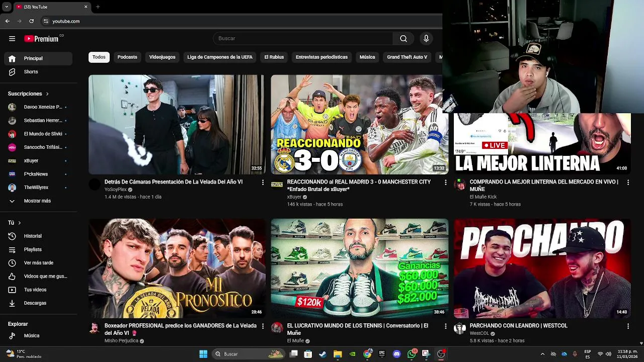Expand Suscripciones section chevron
This screenshot has width=644, height=362.
click(x=47, y=94)
